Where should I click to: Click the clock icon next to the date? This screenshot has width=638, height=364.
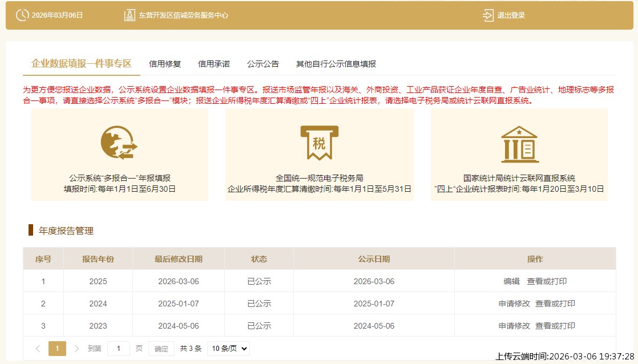point(22,15)
